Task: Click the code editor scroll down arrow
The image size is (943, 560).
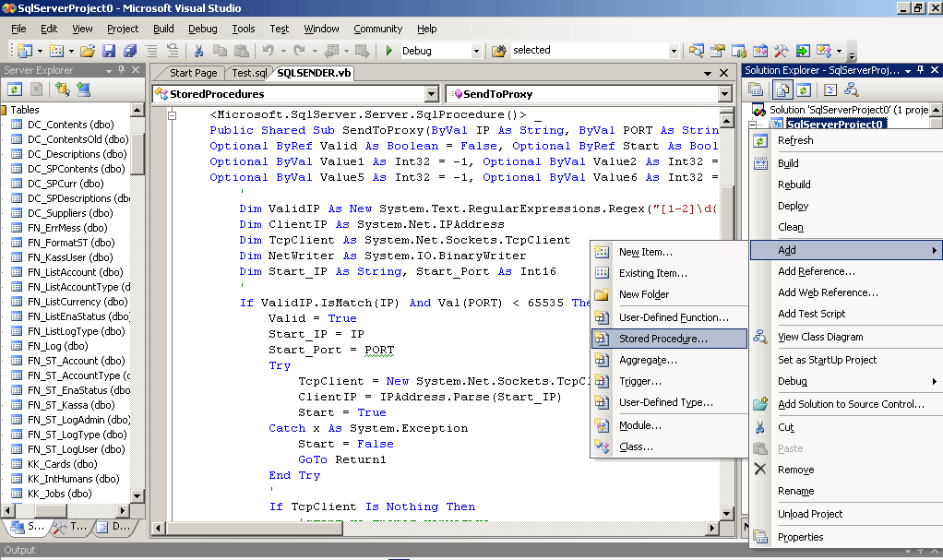Action: point(726,513)
